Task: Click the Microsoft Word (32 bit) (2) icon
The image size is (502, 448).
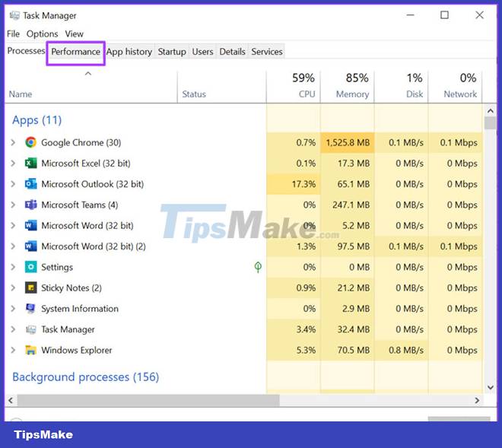Action: 30,246
